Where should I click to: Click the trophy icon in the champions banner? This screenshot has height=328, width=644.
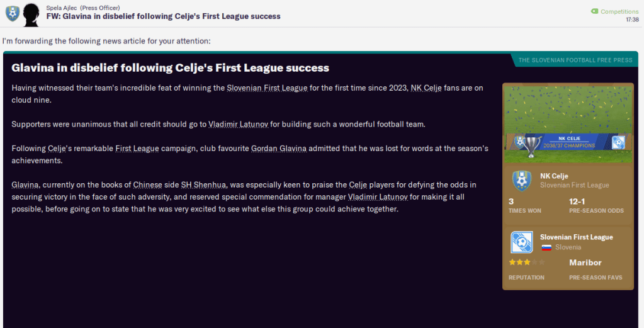[x=534, y=145]
